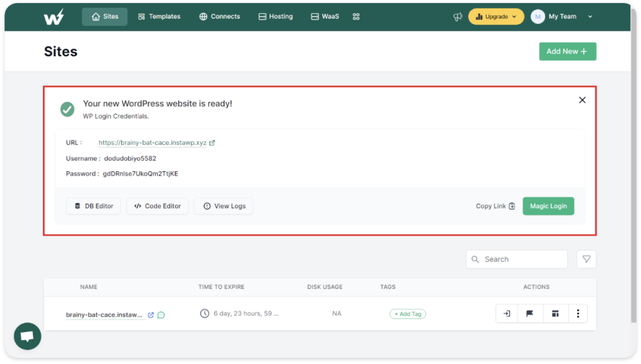
Task: Close the website ready notification
Action: click(582, 100)
